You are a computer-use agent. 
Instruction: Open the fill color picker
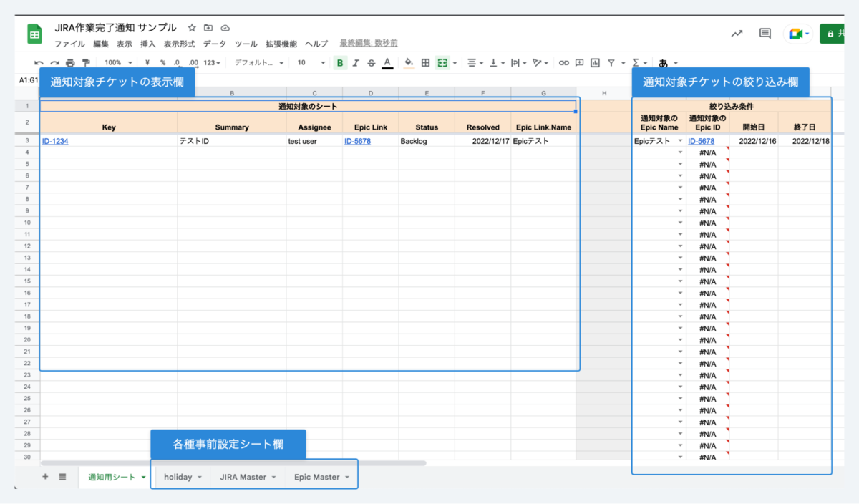pos(409,63)
